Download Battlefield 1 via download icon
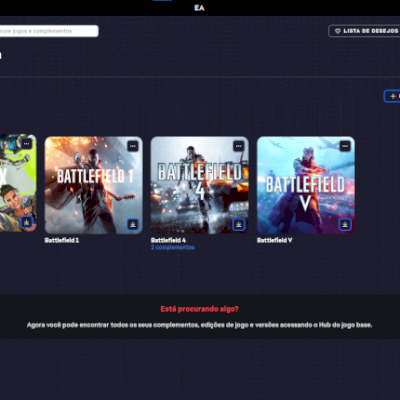This screenshot has height=400, width=400. pos(133,224)
